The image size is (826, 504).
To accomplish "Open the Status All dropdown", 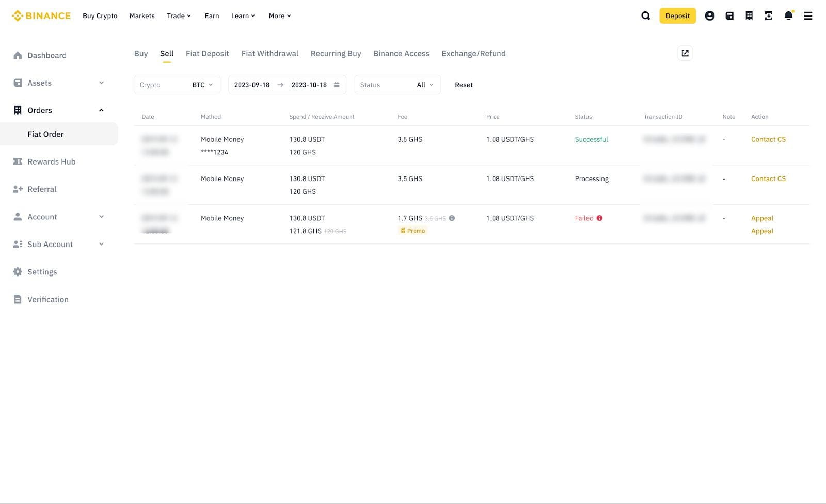I will tap(398, 85).
